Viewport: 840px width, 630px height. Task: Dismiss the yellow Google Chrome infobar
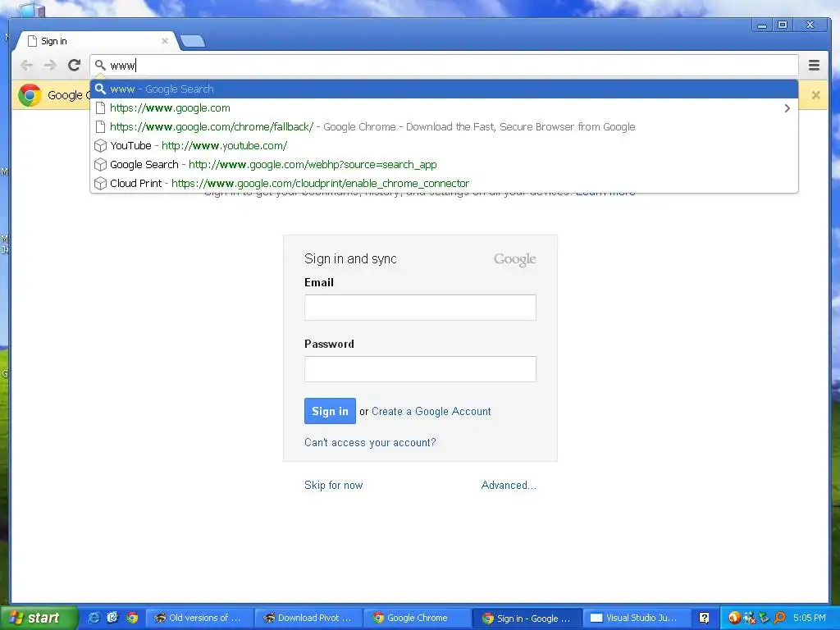(815, 95)
